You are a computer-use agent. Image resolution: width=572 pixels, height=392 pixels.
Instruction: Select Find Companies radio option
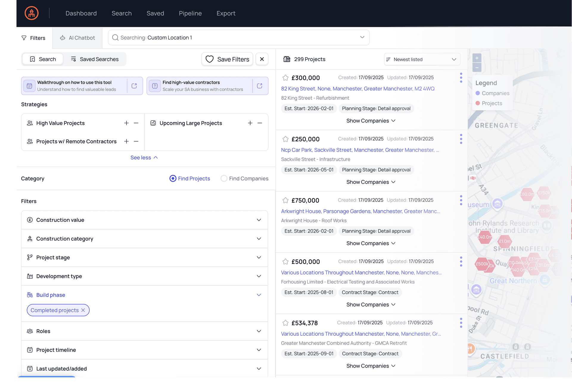tap(224, 178)
